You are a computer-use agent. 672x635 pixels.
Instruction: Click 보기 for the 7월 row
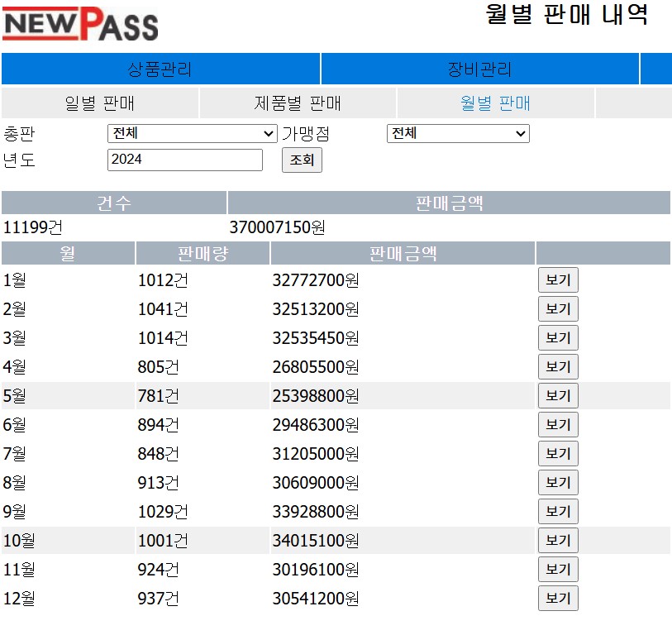pos(558,454)
